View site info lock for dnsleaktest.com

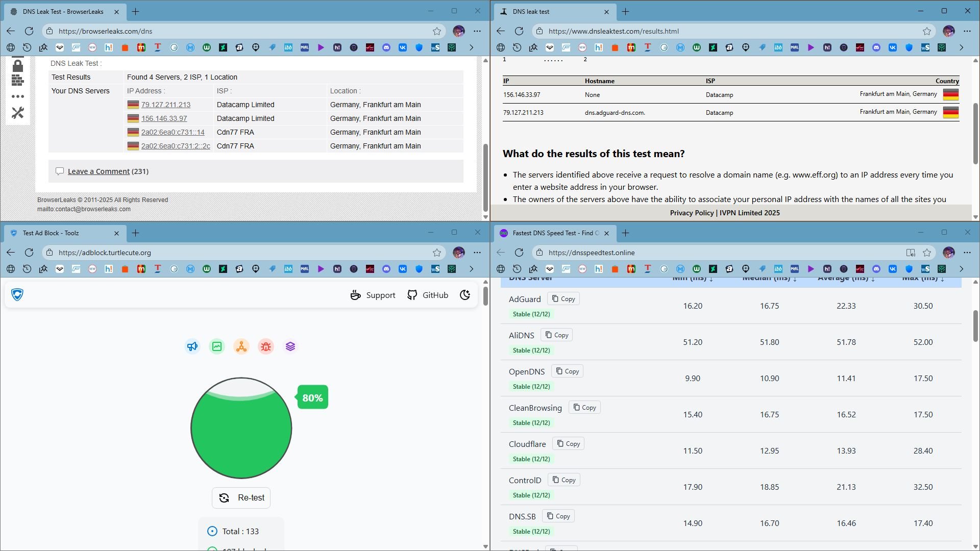pyautogui.click(x=540, y=31)
